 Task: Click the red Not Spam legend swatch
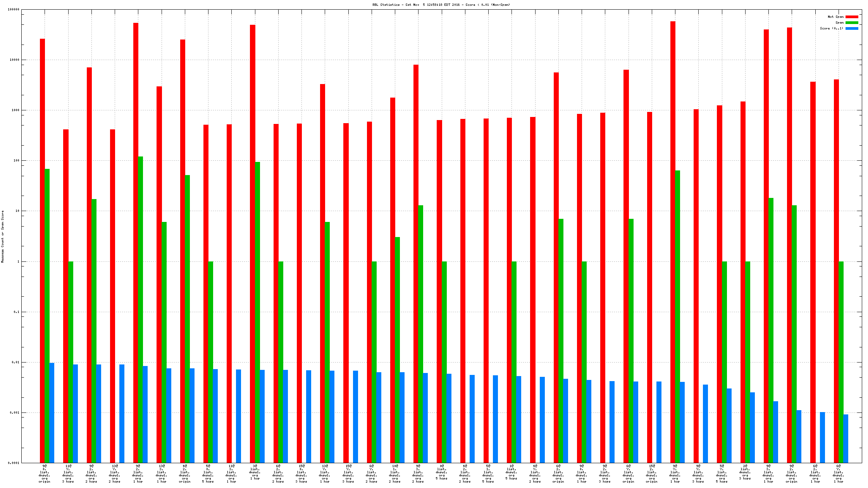[852, 17]
